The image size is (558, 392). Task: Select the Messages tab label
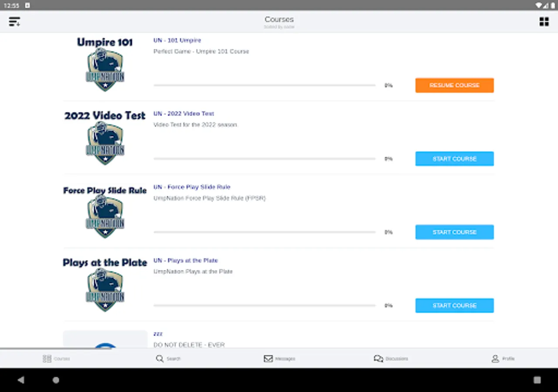[x=285, y=359]
